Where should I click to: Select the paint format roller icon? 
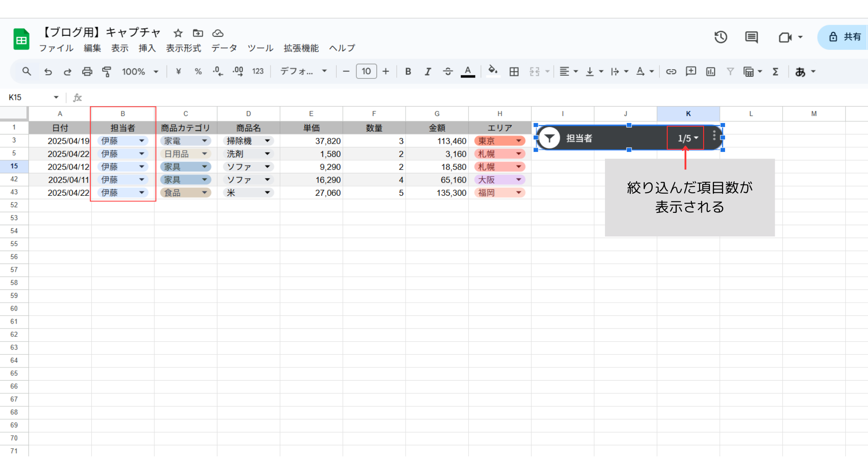click(x=107, y=71)
